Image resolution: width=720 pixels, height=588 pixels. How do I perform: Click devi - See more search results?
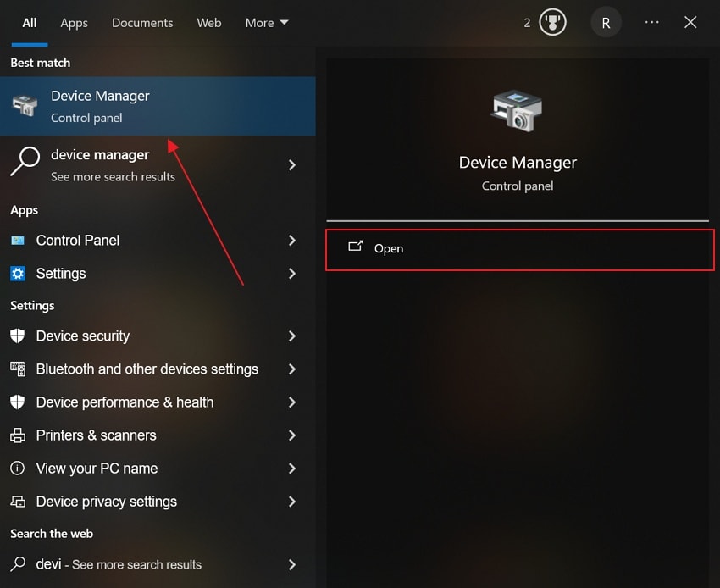point(158,564)
